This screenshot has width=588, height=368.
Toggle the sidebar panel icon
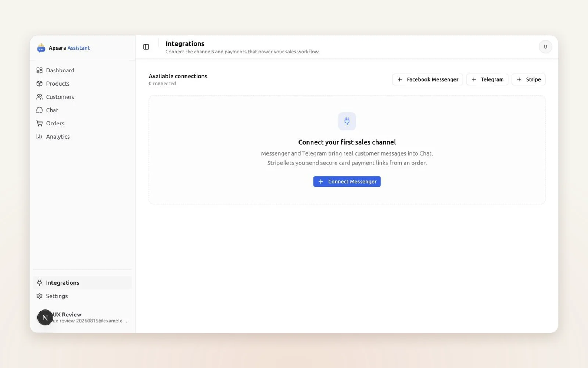click(x=146, y=47)
